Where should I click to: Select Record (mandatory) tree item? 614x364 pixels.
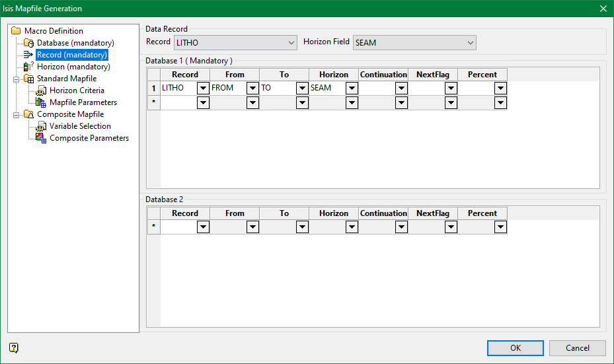(x=72, y=55)
